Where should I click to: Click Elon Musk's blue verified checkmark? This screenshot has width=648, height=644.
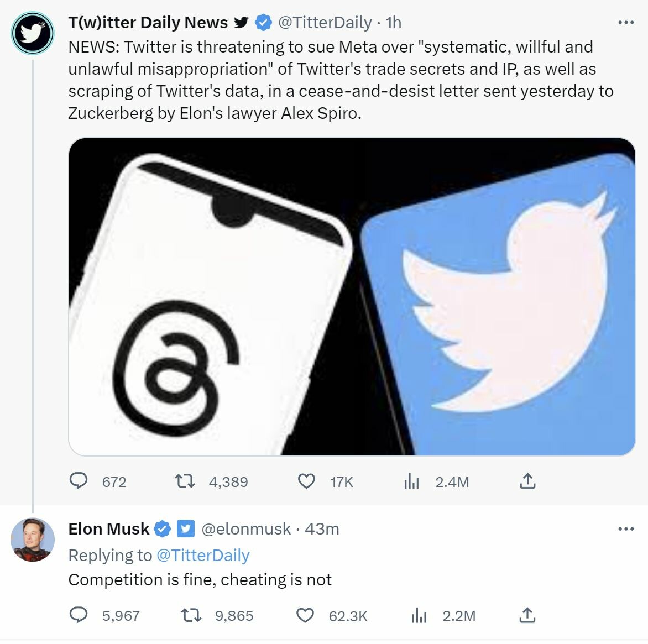click(x=162, y=529)
